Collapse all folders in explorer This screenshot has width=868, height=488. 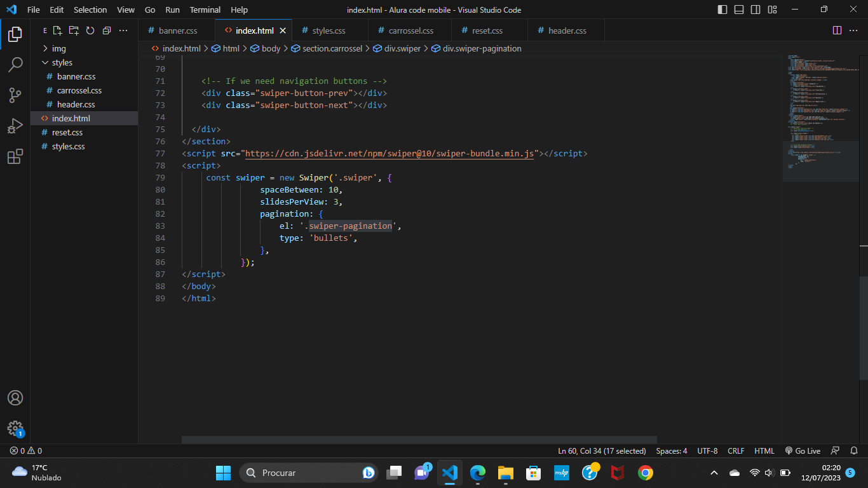point(107,30)
